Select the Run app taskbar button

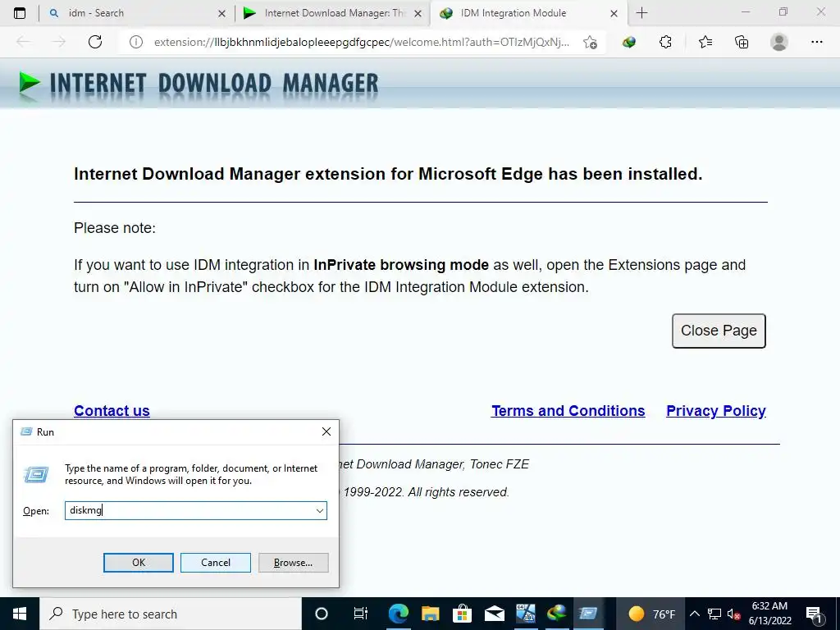588,614
